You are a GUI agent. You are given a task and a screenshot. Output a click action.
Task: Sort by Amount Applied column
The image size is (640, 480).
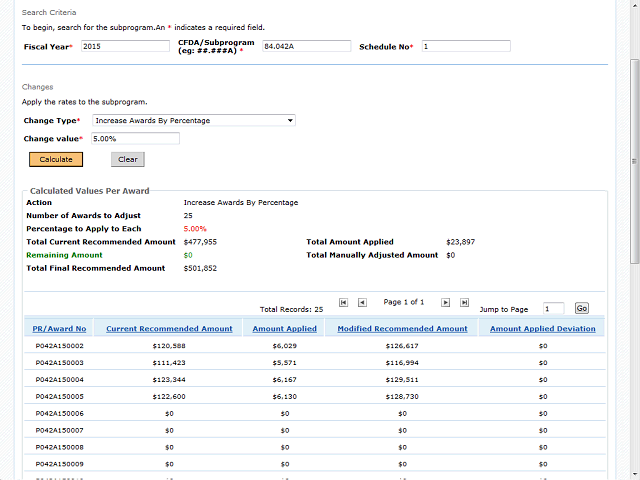click(284, 328)
